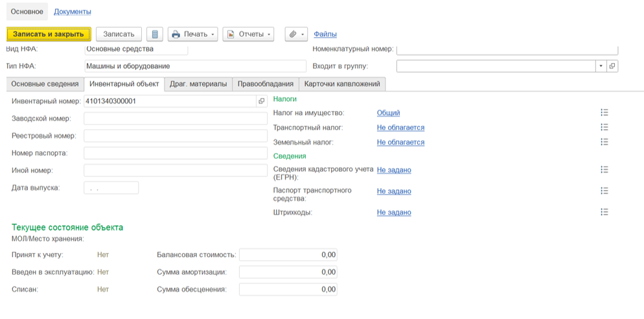
Task: Open the Файлы link
Action: tap(325, 34)
